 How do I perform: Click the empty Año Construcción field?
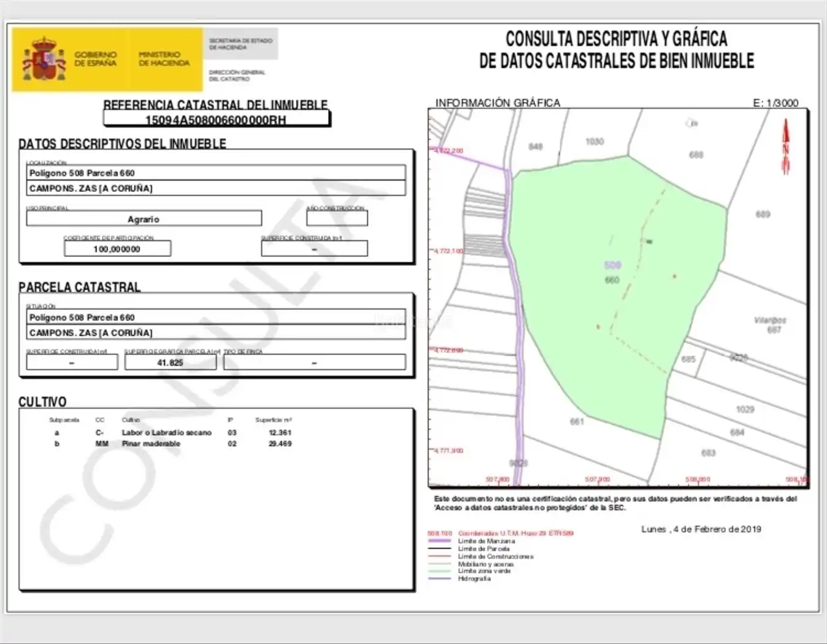[337, 218]
